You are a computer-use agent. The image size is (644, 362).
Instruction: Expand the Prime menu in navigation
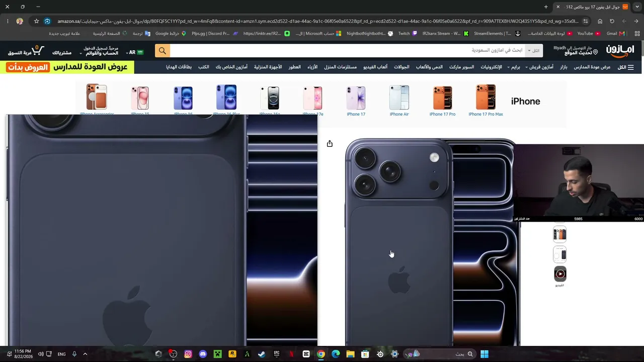[x=514, y=67]
